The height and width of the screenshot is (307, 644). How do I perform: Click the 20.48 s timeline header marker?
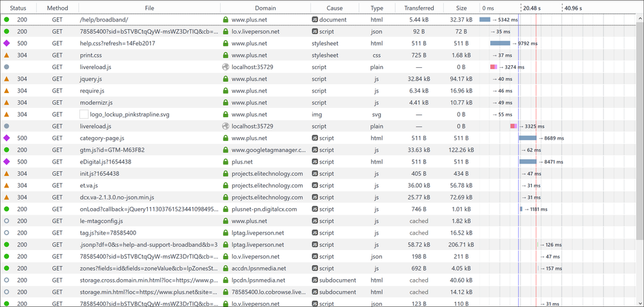532,8
